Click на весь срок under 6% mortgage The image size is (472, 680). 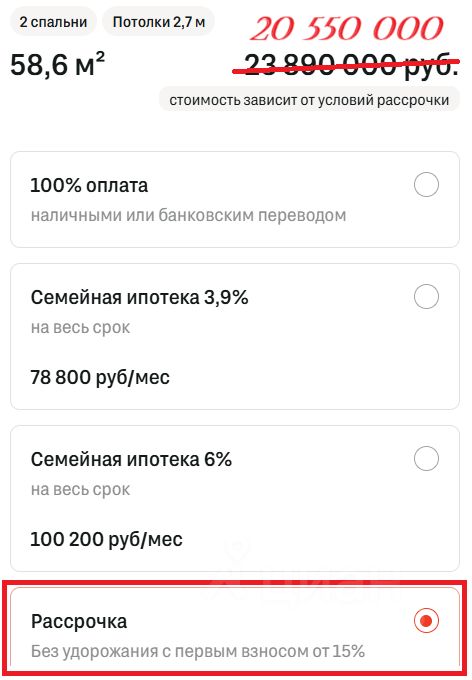(x=80, y=489)
